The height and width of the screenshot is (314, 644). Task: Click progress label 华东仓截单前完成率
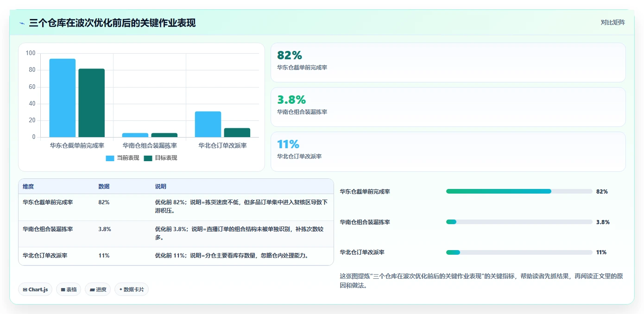[x=365, y=191]
